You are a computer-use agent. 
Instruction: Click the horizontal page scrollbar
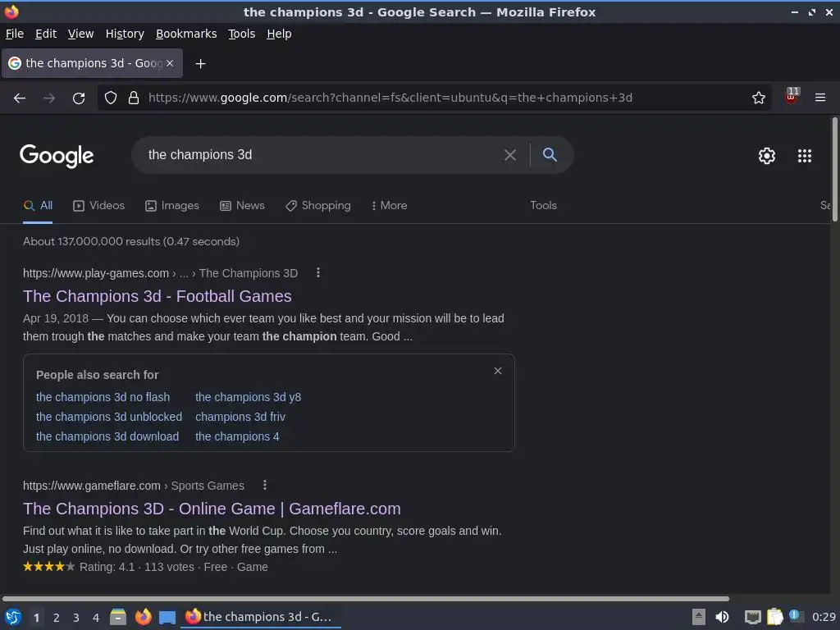tap(366, 598)
